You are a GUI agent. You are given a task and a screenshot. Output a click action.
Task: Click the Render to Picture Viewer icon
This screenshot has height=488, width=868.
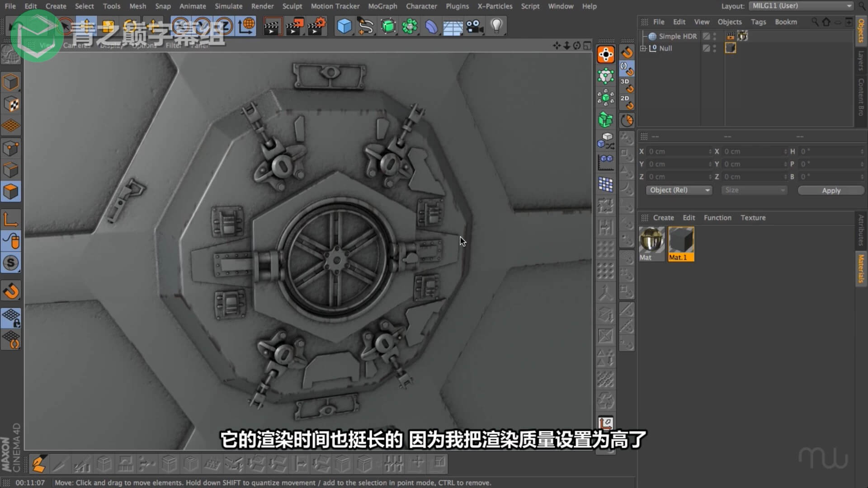coord(294,26)
